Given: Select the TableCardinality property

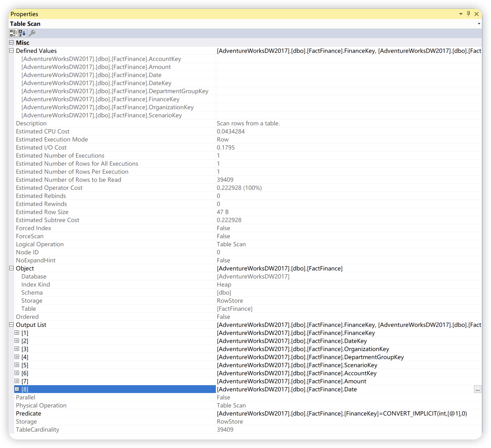Looking at the screenshot, I should point(38,430).
